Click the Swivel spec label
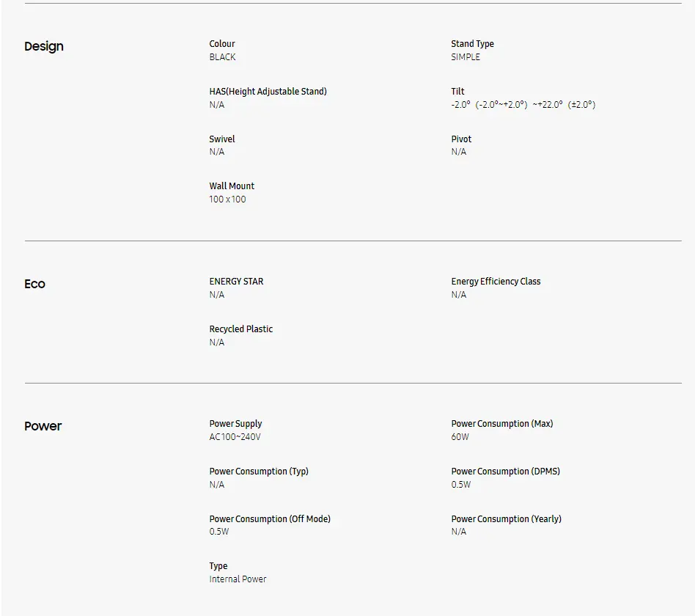The height and width of the screenshot is (616, 695). point(222,139)
